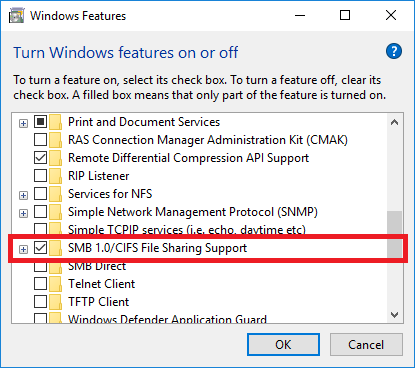
Task: Click folder icon next to TFTP Client
Action: click(x=56, y=302)
